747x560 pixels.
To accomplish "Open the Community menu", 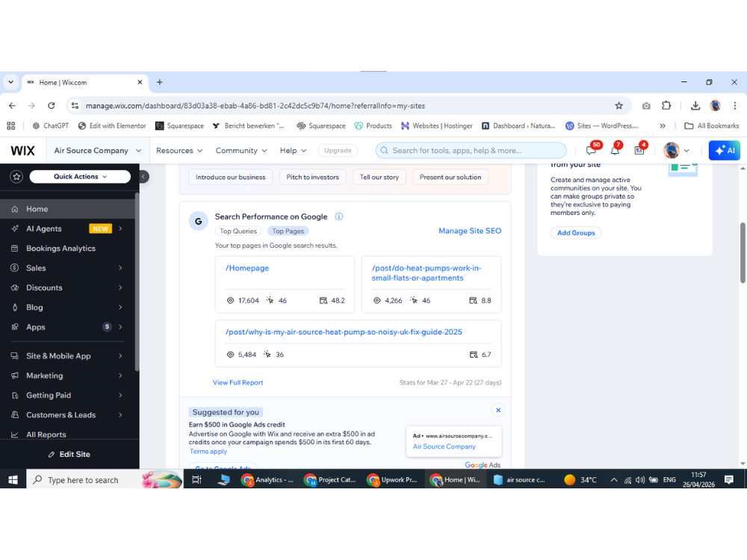I will (x=241, y=151).
